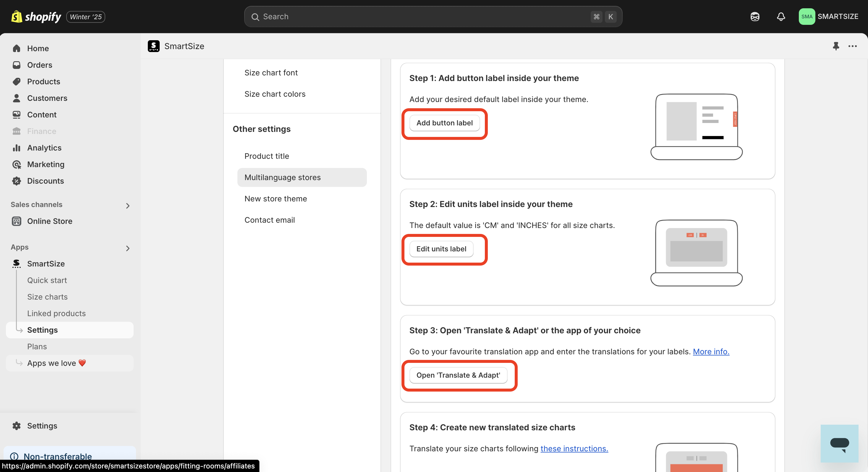Open Marketing in the sidebar

tap(46, 164)
